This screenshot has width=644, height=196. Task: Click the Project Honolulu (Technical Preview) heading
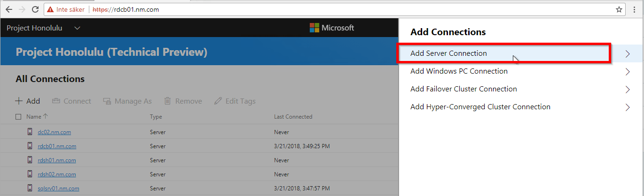pos(111,52)
